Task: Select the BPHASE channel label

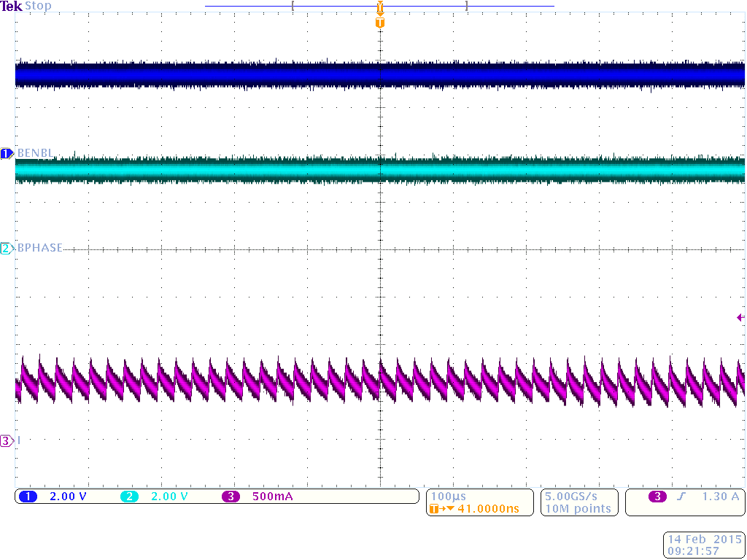Action: (x=40, y=248)
